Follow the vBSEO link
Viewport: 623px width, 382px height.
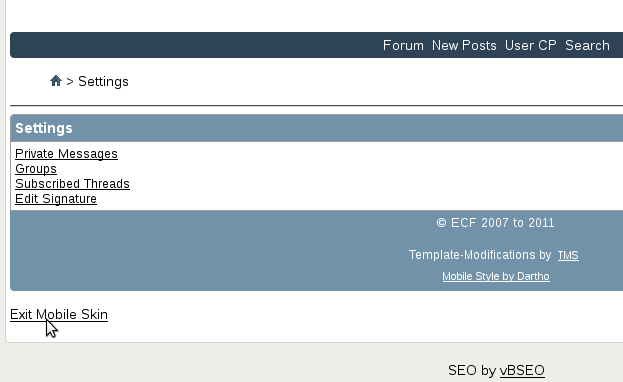tap(522, 370)
